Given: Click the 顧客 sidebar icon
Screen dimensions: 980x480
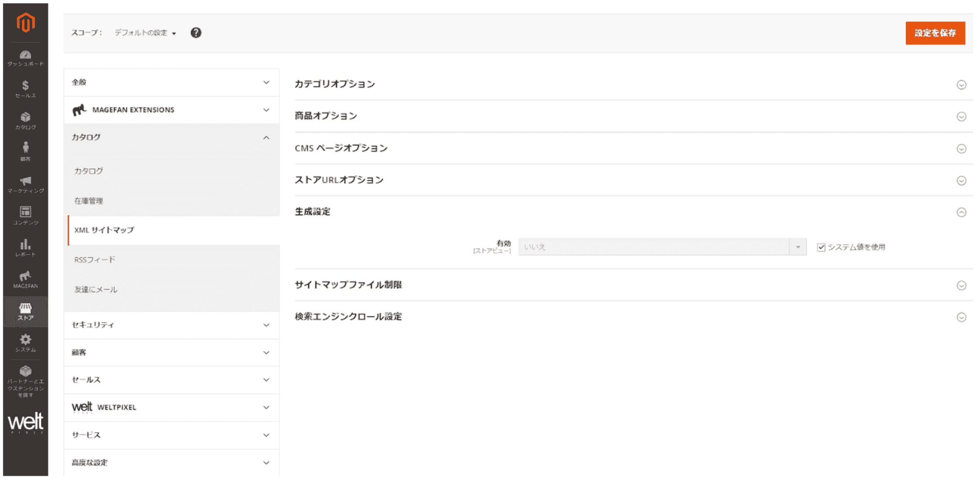Looking at the screenshot, I should click(x=26, y=151).
